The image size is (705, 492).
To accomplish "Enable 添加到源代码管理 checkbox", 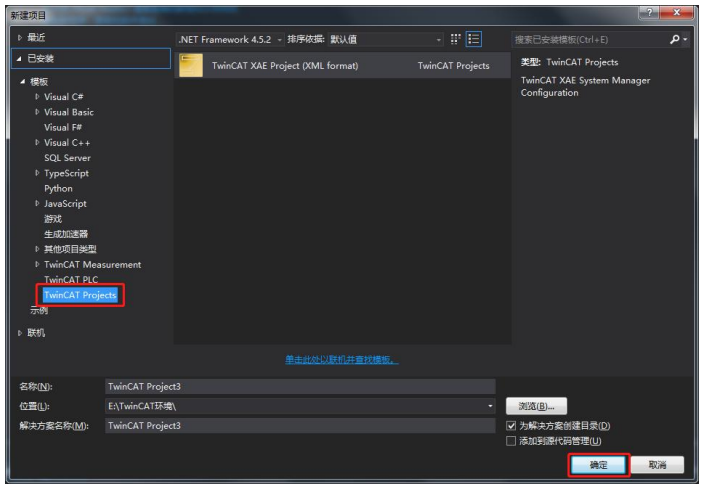I will coord(511,441).
